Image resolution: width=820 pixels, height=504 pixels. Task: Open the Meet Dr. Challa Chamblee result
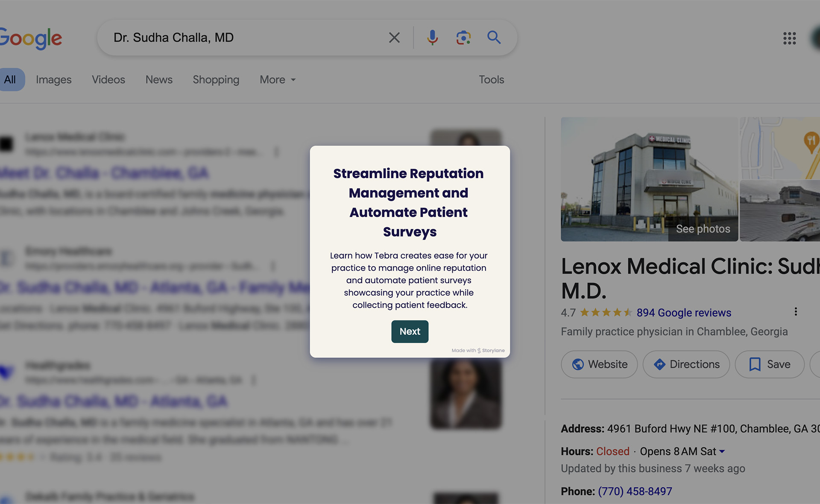point(105,173)
